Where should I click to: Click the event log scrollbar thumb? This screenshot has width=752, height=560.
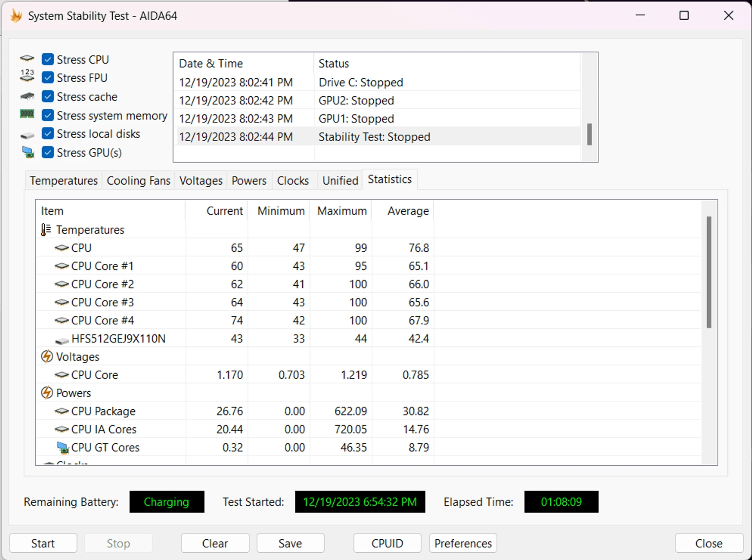(x=589, y=134)
